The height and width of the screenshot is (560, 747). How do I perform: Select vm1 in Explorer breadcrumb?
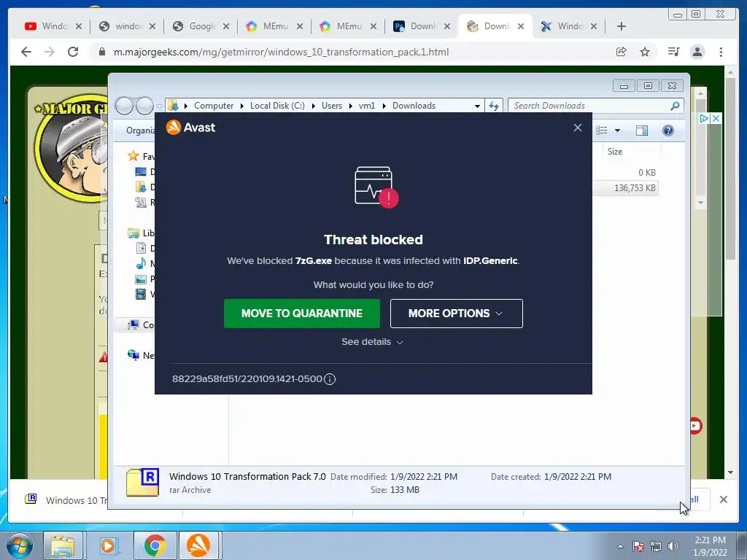(x=366, y=106)
